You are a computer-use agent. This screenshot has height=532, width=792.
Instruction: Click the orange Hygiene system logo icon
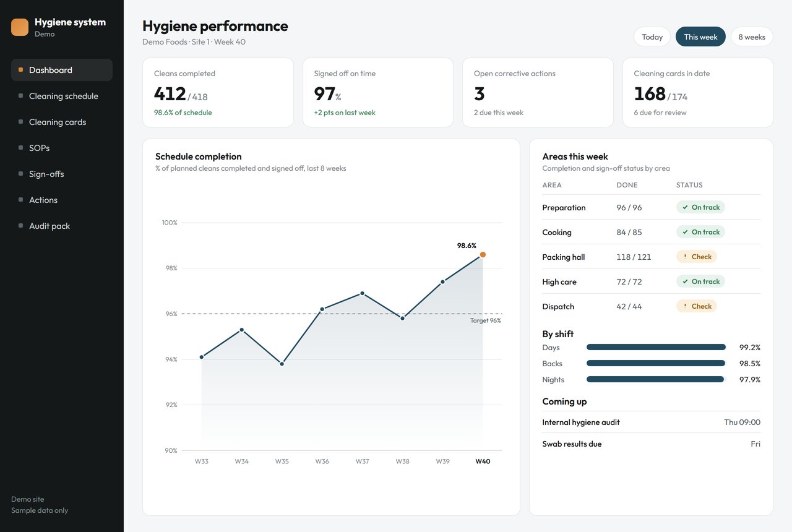[20, 27]
